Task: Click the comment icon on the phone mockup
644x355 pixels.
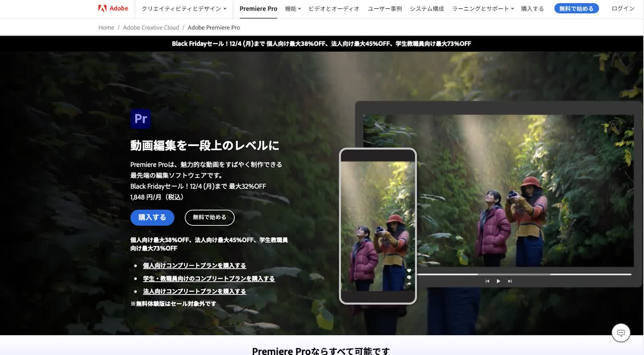Action: coord(409,277)
